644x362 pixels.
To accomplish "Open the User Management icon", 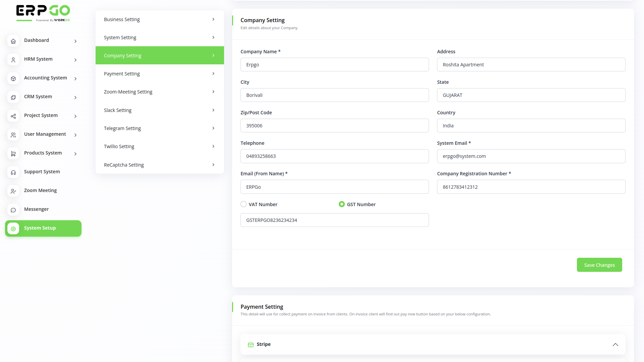I will [13, 135].
